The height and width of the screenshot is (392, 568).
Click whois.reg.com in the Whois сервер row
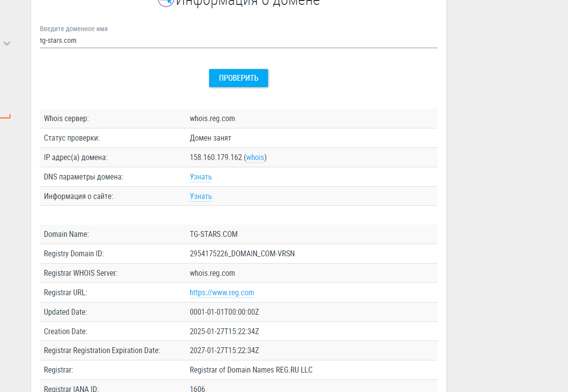(212, 119)
